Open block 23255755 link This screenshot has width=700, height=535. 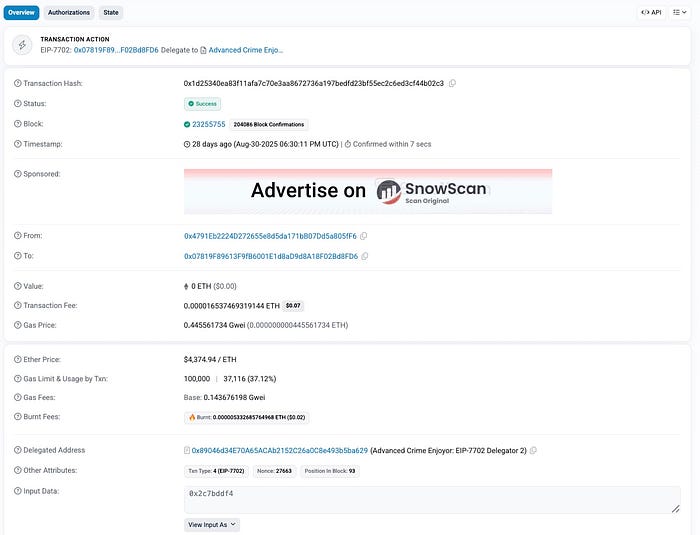pos(208,124)
